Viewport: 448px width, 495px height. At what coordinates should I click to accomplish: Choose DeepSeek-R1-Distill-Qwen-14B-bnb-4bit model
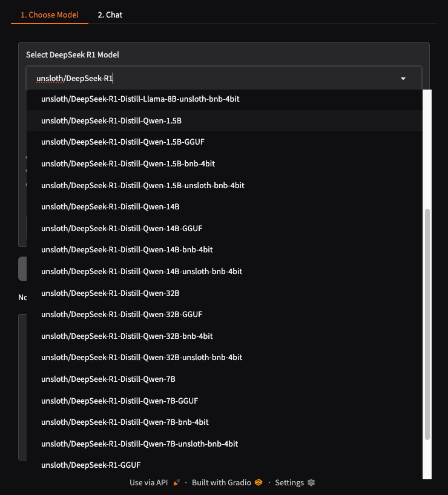[127, 250]
